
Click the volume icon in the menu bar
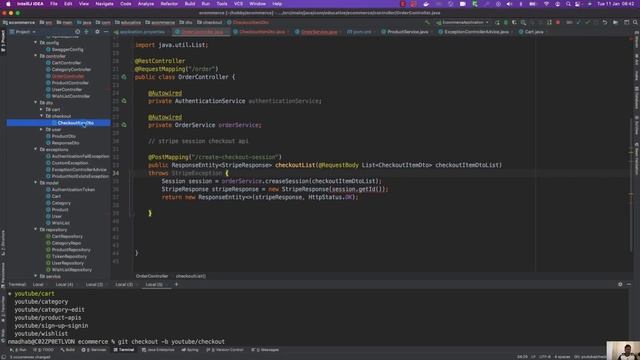(509, 4)
